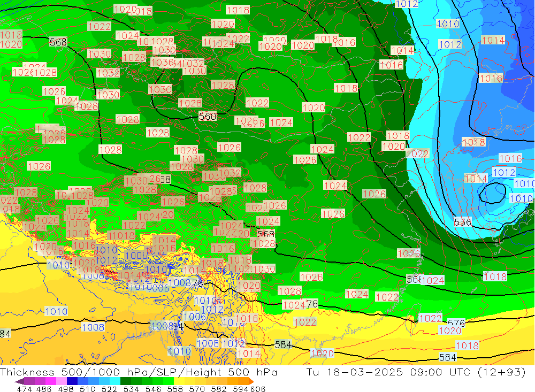Select the darkest green legend swatch
Image resolution: width=535 pixels, height=392 pixels.
coord(126,381)
